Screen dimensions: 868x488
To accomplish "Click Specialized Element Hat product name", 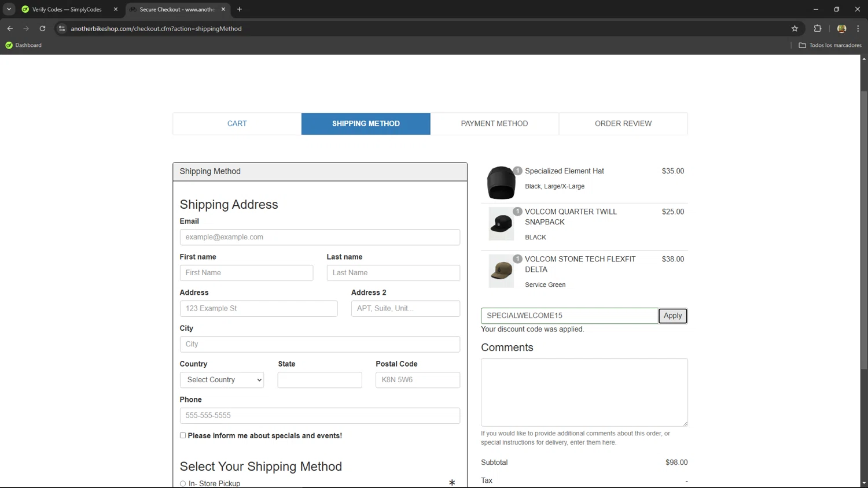I will point(564,171).
